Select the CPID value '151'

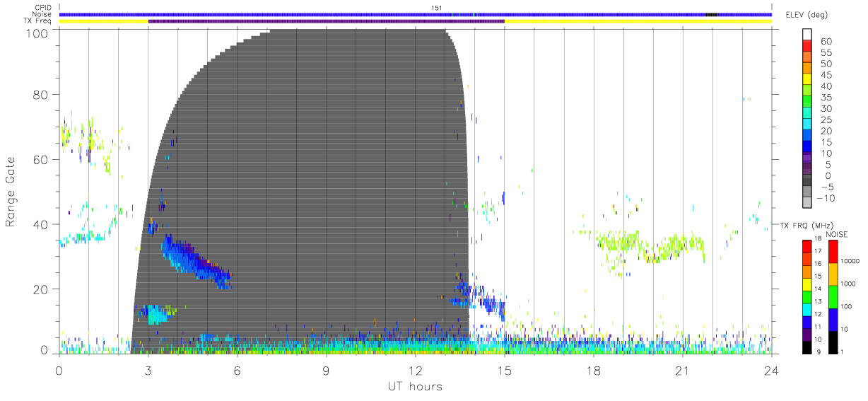pos(436,7)
